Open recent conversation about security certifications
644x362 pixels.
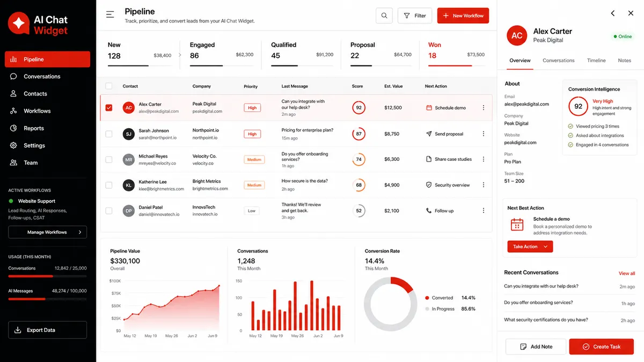(x=569, y=320)
